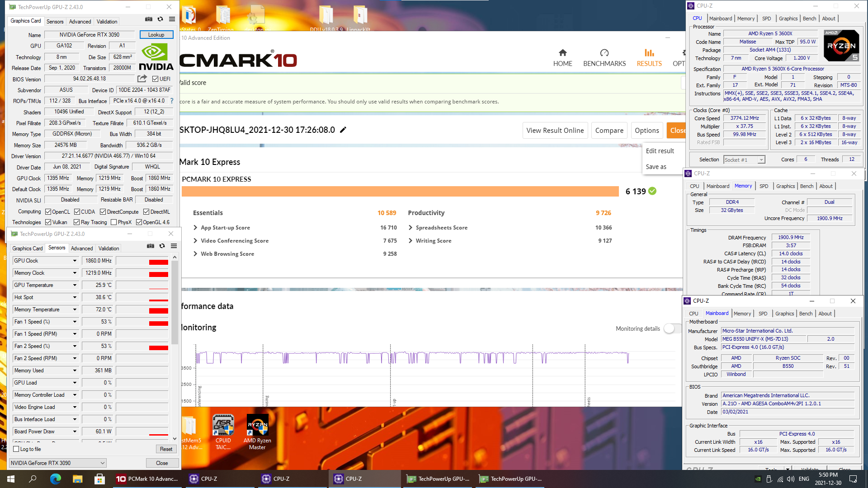The height and width of the screenshot is (488, 868).
Task: Click the NVIDIA tray icon
Action: tap(758, 479)
